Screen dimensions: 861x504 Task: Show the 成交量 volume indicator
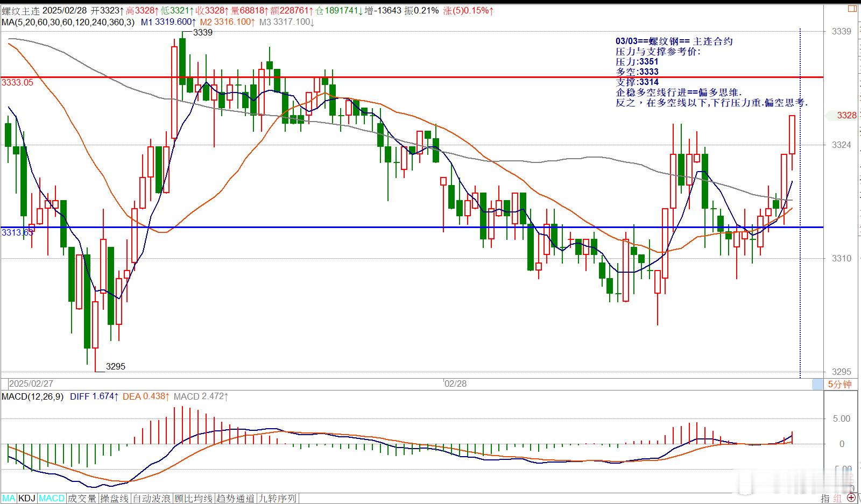click(x=83, y=499)
